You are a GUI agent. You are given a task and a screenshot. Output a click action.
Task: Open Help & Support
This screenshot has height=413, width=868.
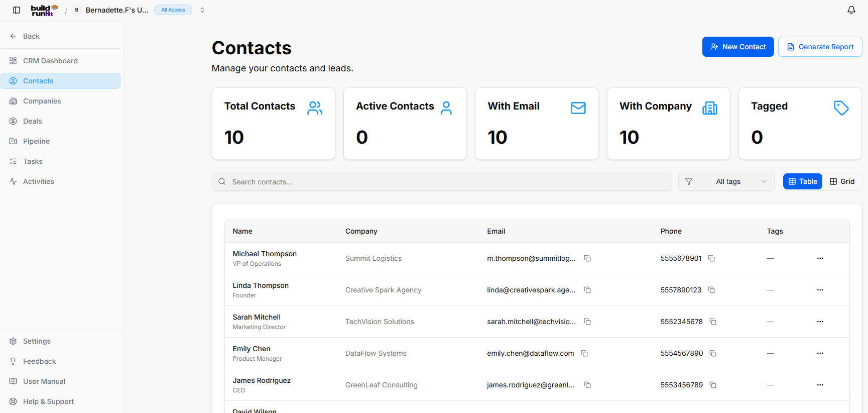click(x=61, y=401)
